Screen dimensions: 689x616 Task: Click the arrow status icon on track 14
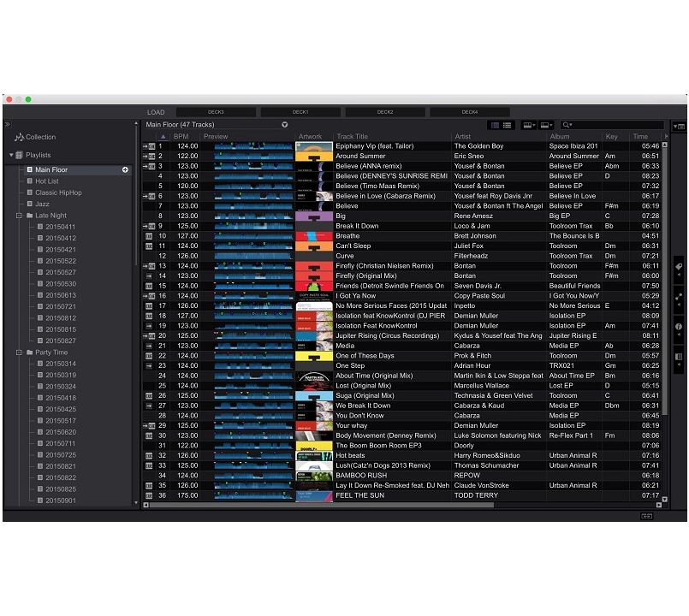pos(149,276)
